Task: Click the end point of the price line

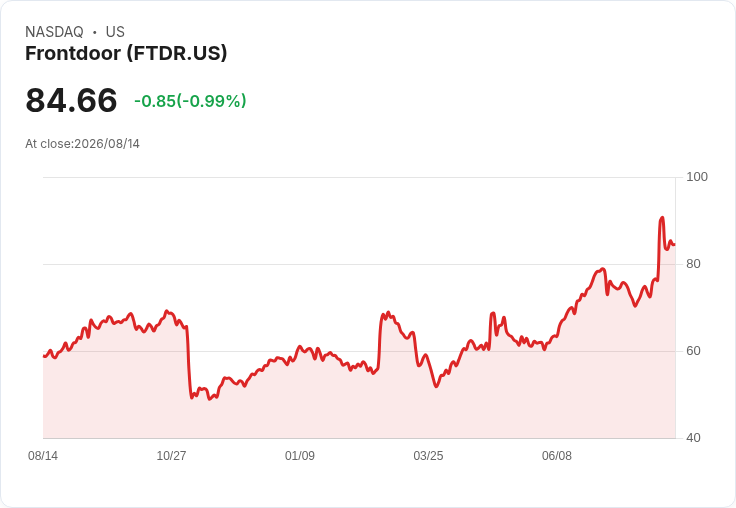Action: pos(674,245)
